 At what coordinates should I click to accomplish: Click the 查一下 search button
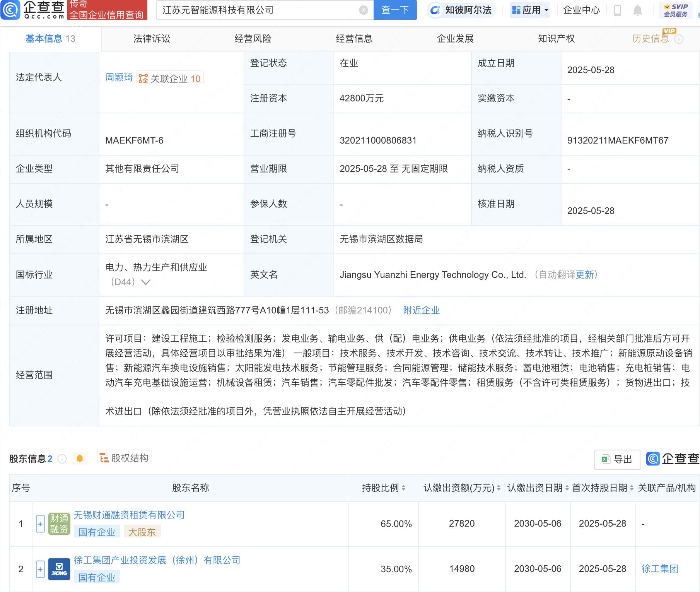point(395,10)
